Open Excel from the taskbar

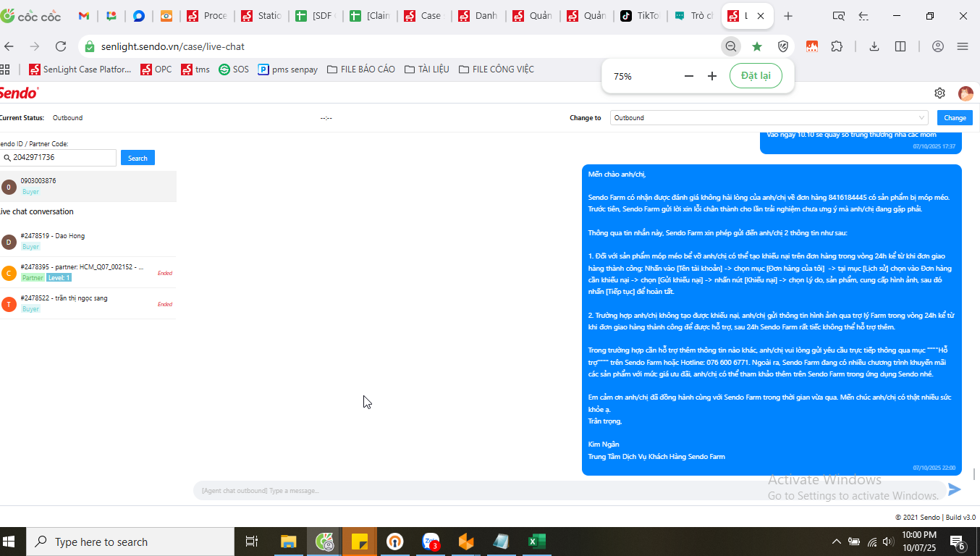tap(536, 542)
